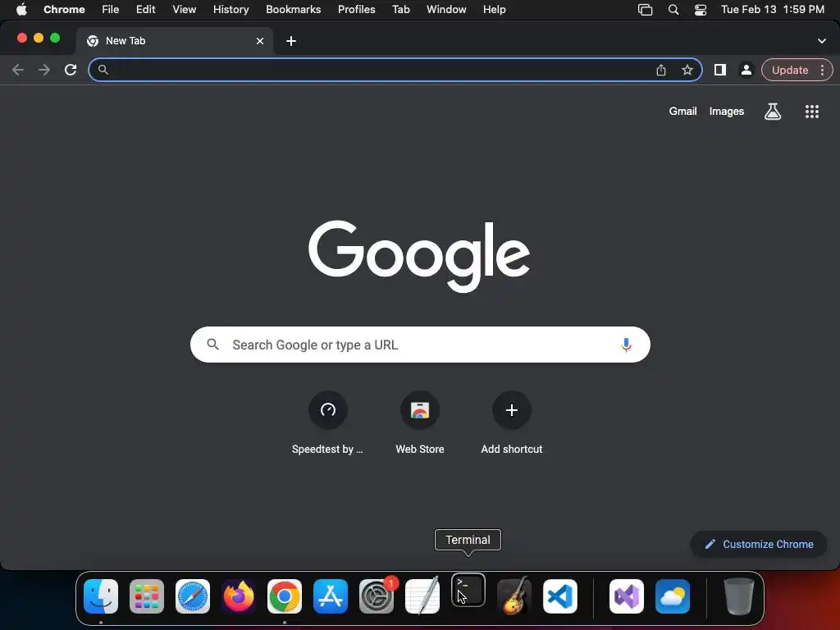
Task: Launch Safari from the Dock
Action: pyautogui.click(x=193, y=596)
